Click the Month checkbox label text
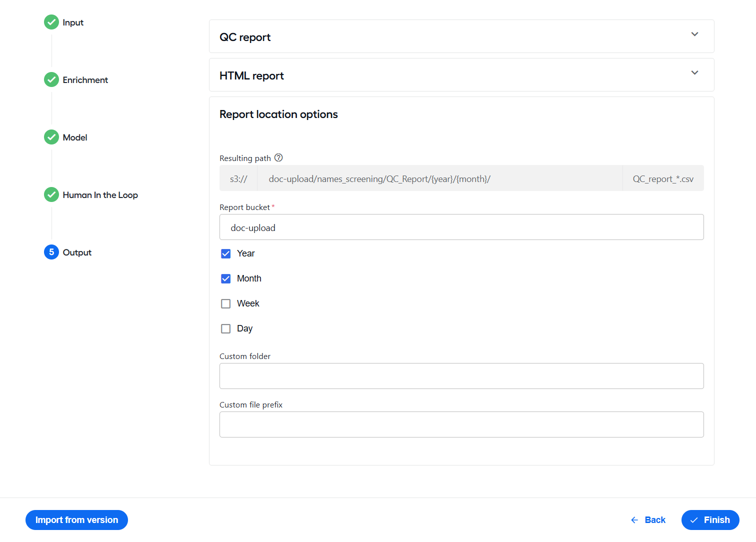Viewport: 756px width, 542px height. 249,278
